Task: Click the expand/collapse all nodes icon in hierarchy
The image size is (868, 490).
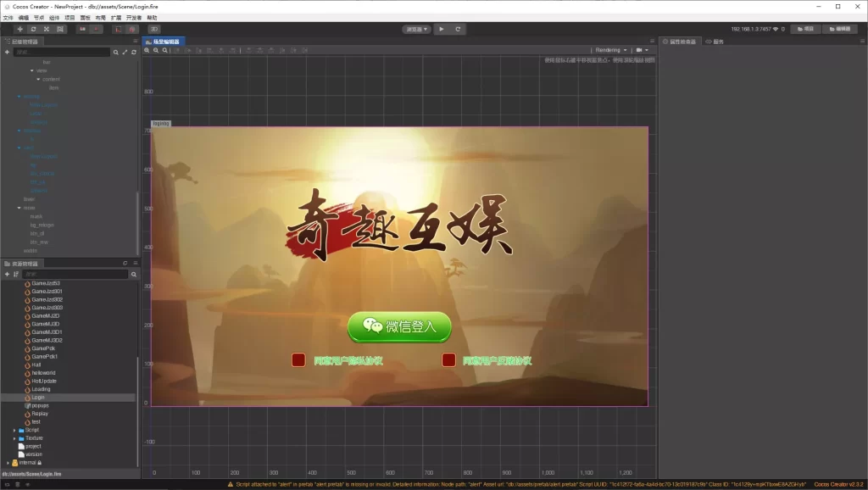Action: click(x=125, y=52)
